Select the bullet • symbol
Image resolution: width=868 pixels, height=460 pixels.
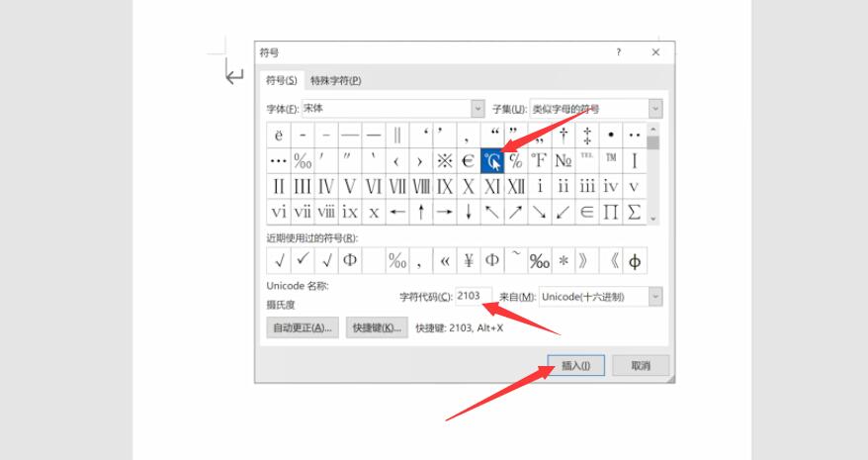coord(611,136)
